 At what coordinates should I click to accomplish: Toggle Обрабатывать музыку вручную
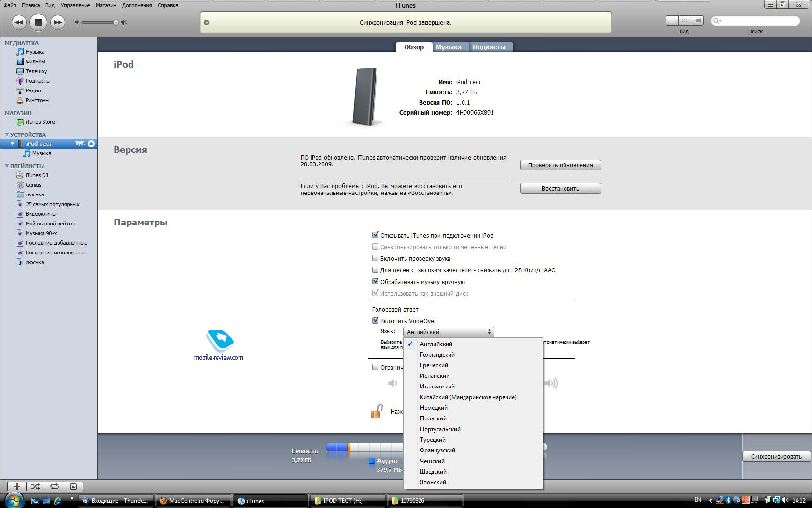[x=375, y=281]
